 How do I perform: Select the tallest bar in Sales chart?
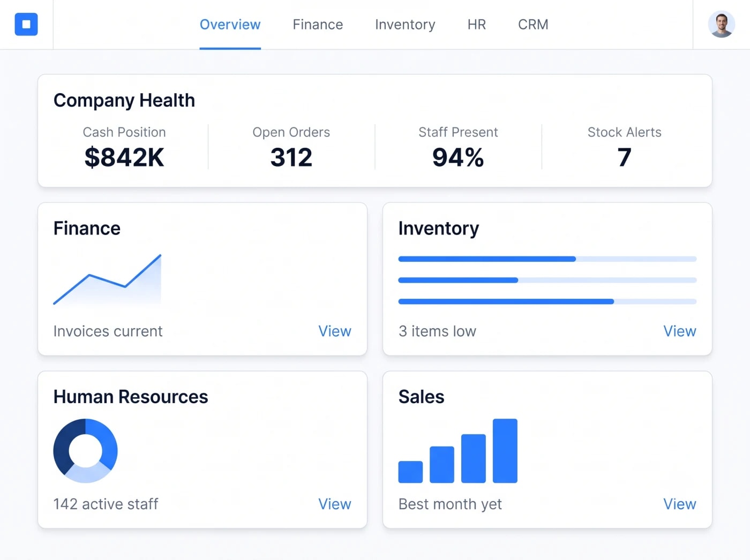coord(505,451)
